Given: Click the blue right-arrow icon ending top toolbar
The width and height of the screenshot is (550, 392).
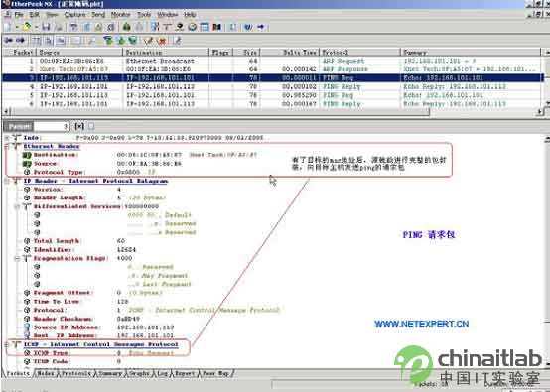Looking at the screenshot, I should pyautogui.click(x=261, y=27).
